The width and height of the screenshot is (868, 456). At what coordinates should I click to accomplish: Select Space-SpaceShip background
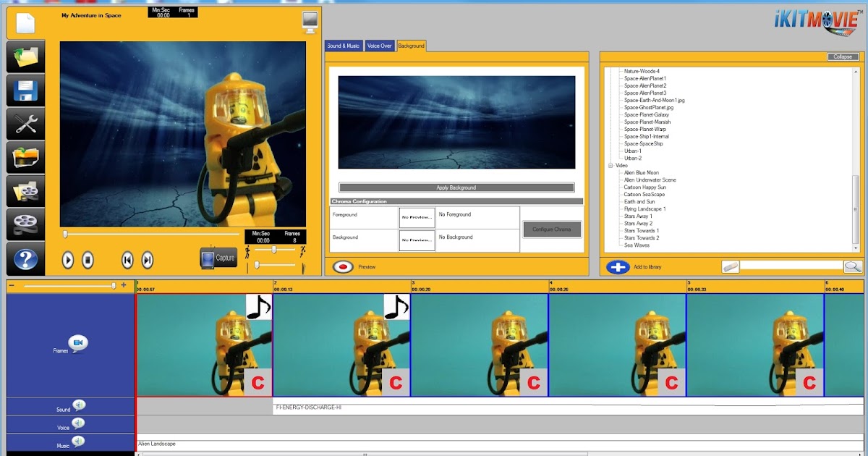pyautogui.click(x=643, y=144)
